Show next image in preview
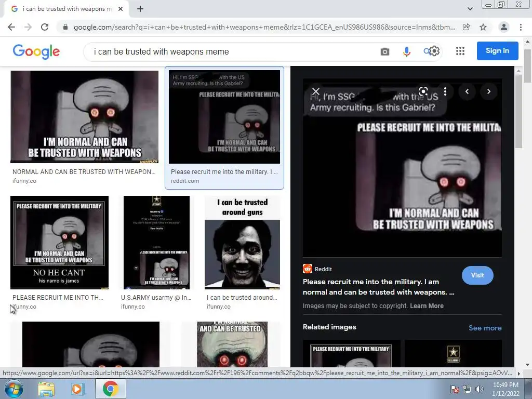Screen dimensions: 532x399 pos(488,91)
